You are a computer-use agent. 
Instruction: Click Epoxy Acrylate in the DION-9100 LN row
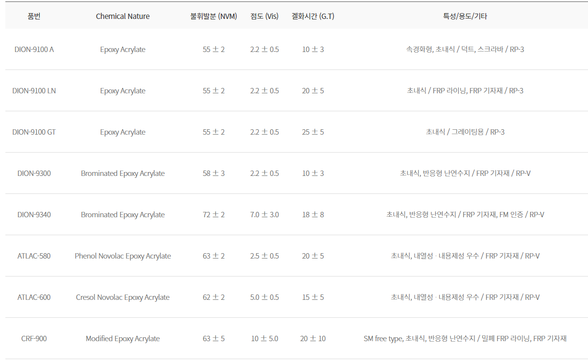point(123,91)
